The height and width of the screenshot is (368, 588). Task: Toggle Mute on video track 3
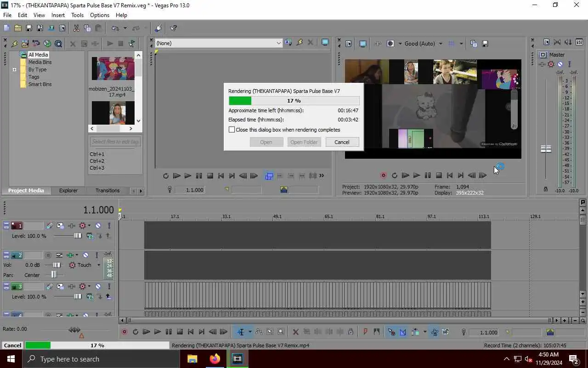click(x=98, y=287)
